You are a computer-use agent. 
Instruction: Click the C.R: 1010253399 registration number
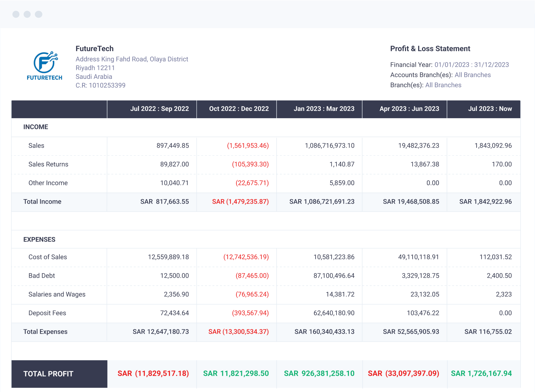tap(100, 85)
